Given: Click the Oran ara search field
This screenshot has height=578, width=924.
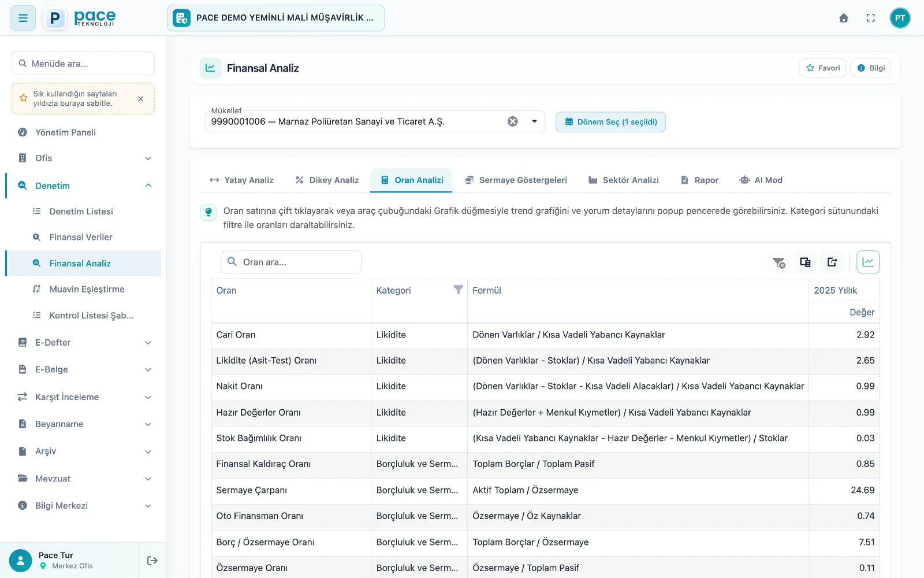Looking at the screenshot, I should click(x=291, y=262).
